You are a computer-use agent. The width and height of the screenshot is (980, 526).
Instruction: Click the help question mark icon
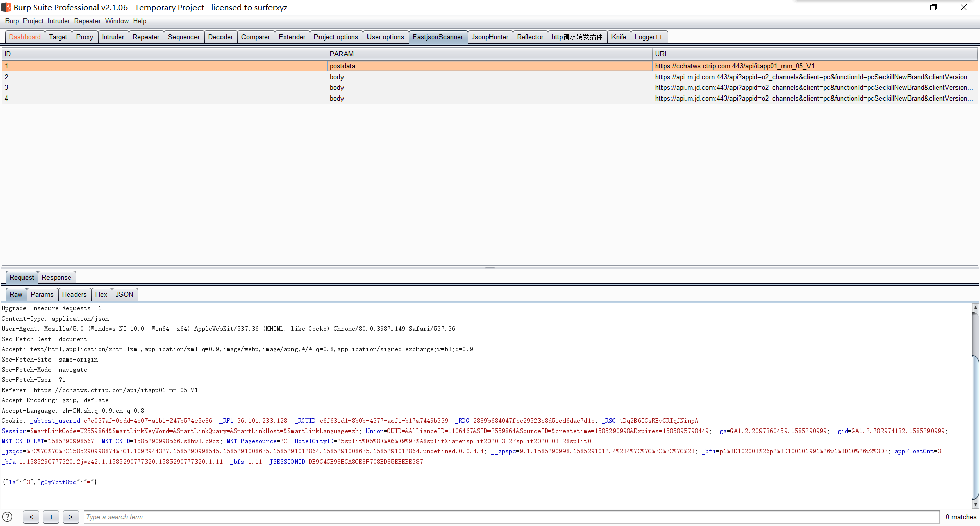click(x=7, y=517)
